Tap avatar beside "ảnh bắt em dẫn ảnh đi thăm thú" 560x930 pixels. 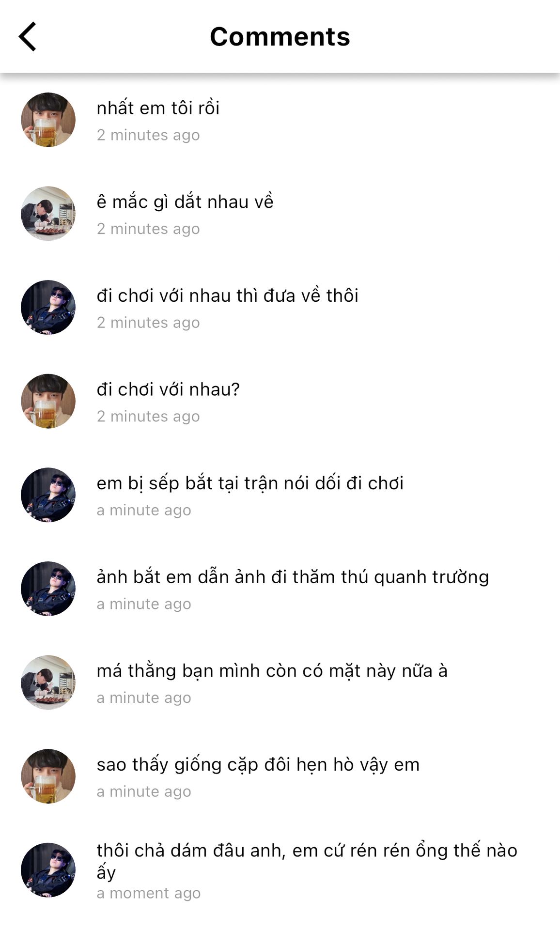tap(48, 589)
